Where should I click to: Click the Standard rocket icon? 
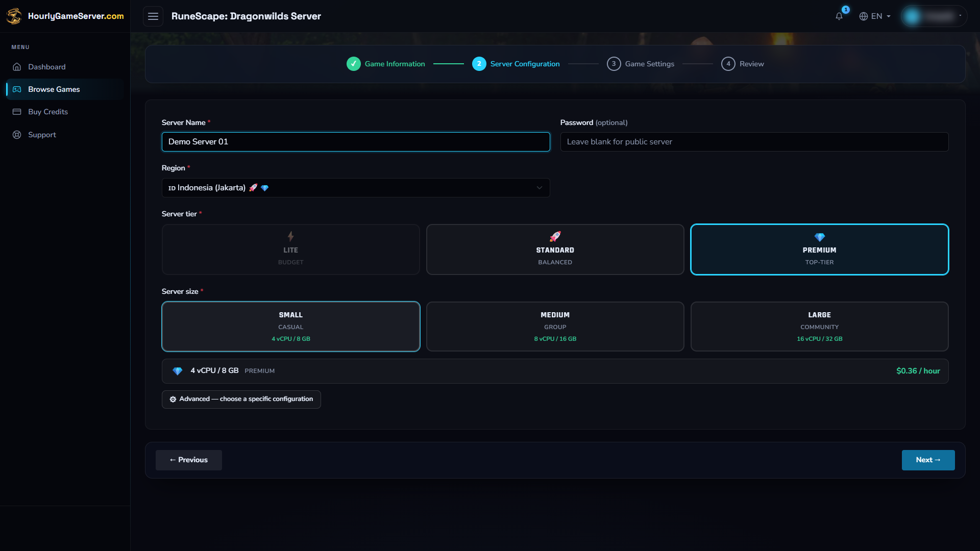coord(555,236)
